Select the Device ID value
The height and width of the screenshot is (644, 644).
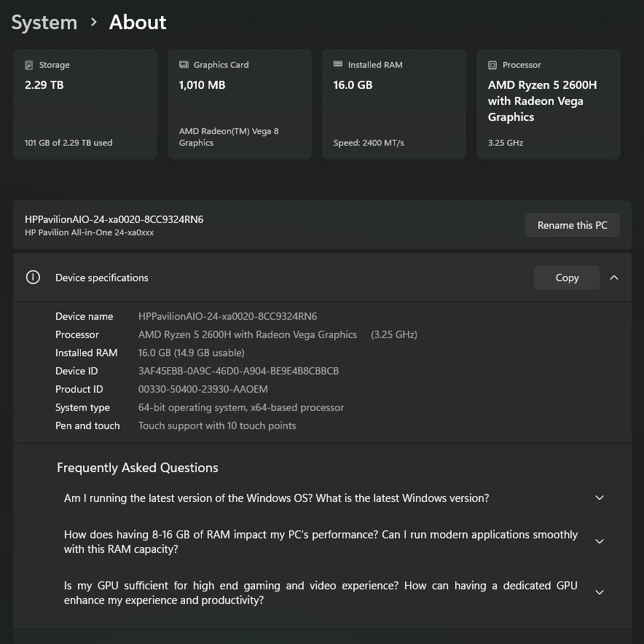(238, 371)
